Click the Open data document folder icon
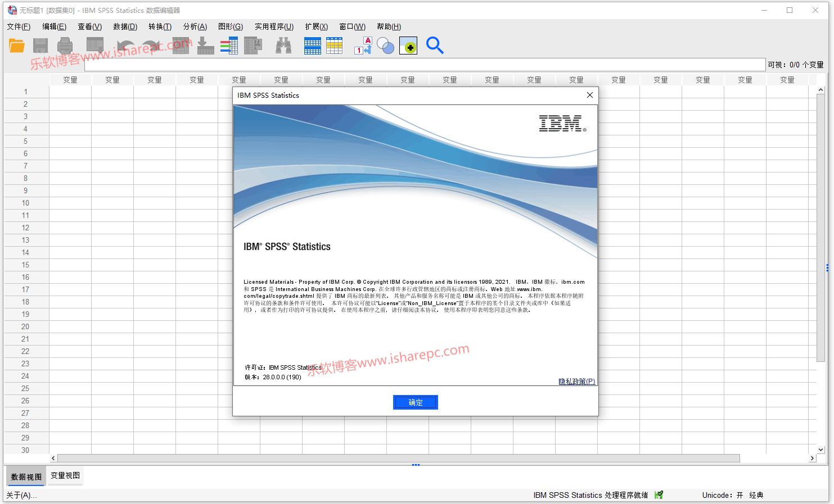Screen dimensions: 834x504 tap(17, 46)
